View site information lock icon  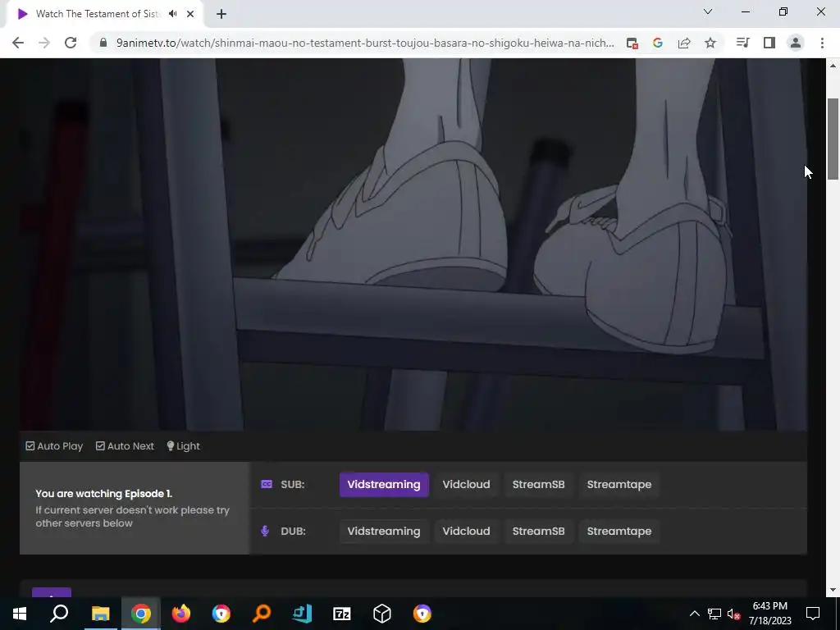pos(103,43)
